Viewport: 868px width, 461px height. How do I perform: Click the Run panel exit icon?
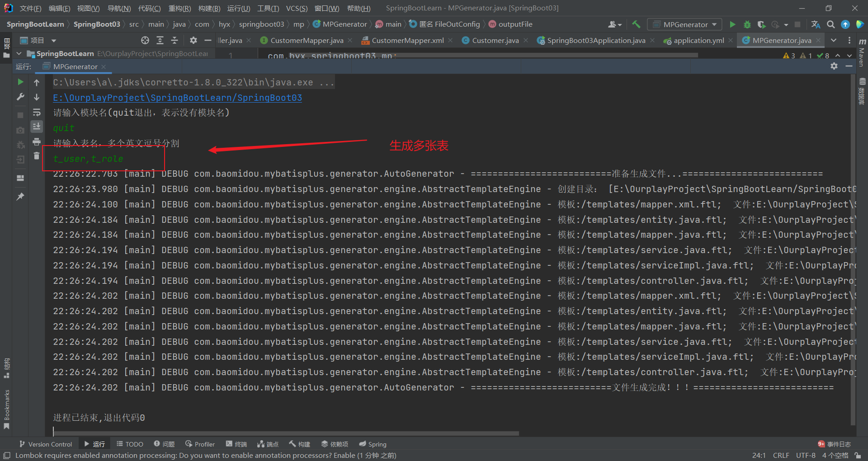click(20, 160)
